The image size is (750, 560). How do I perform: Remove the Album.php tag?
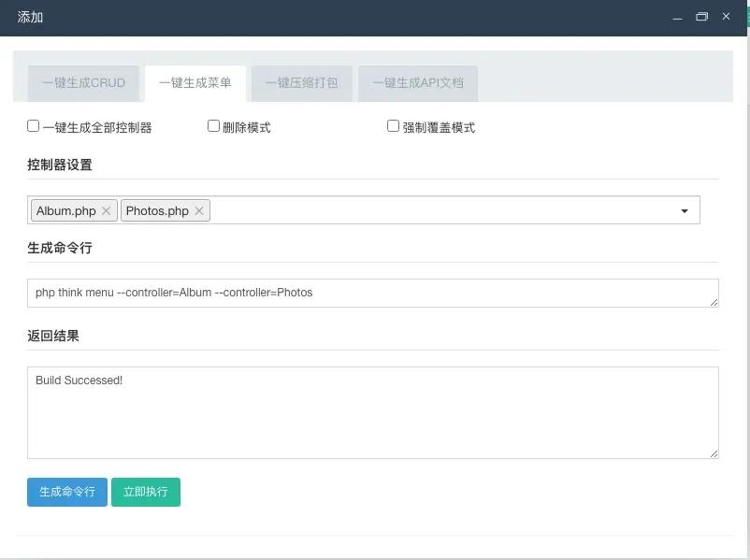tap(107, 211)
